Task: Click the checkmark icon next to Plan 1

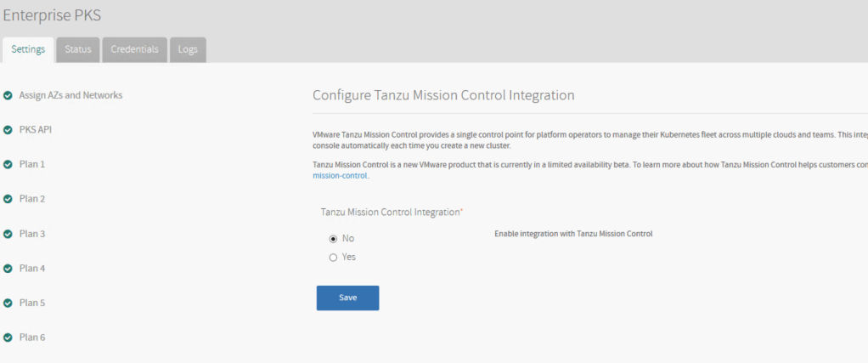Action: 8,164
